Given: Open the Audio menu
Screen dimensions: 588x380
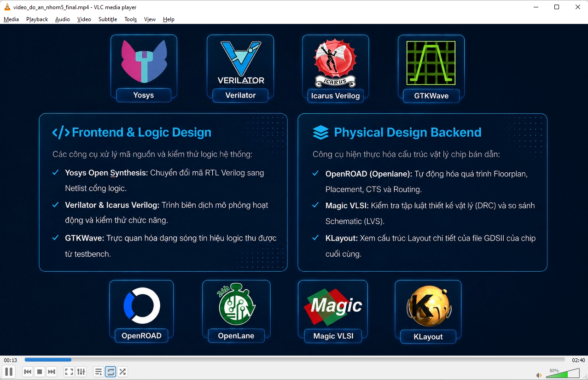Looking at the screenshot, I should tap(63, 19).
